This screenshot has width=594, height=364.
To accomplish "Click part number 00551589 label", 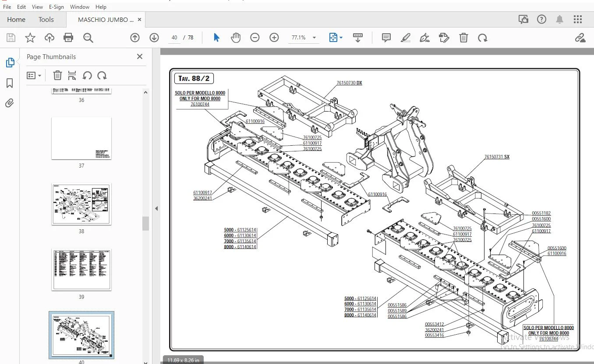I will pyautogui.click(x=397, y=311).
